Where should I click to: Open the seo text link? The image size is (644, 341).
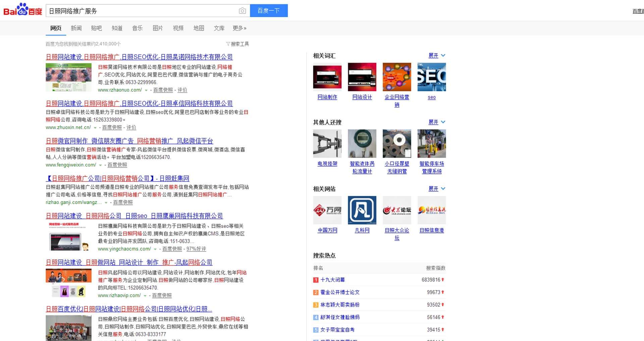(x=432, y=97)
